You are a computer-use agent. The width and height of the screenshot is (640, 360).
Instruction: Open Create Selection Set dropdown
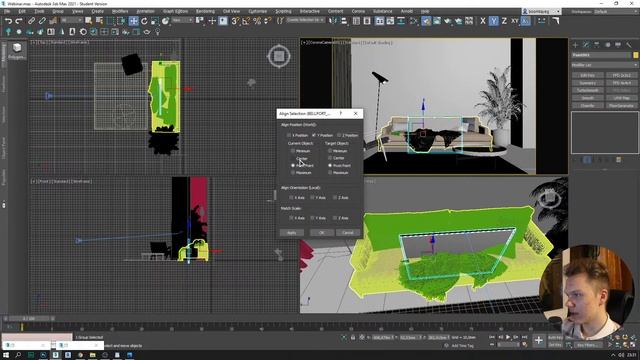pos(305,20)
